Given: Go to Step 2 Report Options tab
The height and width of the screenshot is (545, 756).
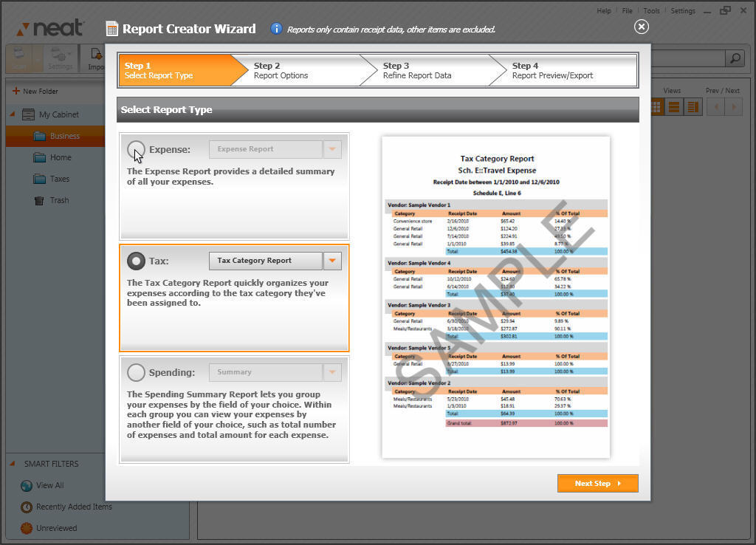Looking at the screenshot, I should pos(295,69).
